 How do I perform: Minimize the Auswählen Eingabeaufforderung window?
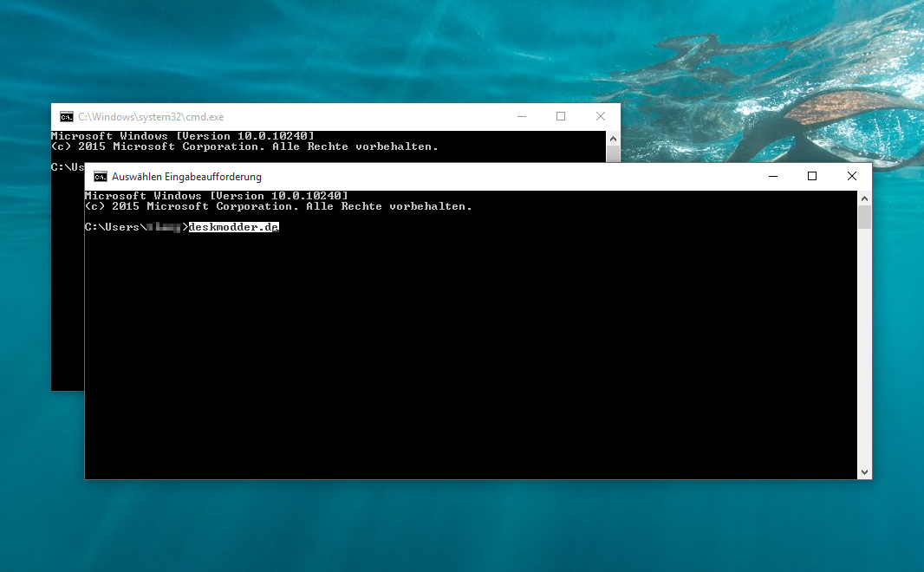click(x=773, y=176)
